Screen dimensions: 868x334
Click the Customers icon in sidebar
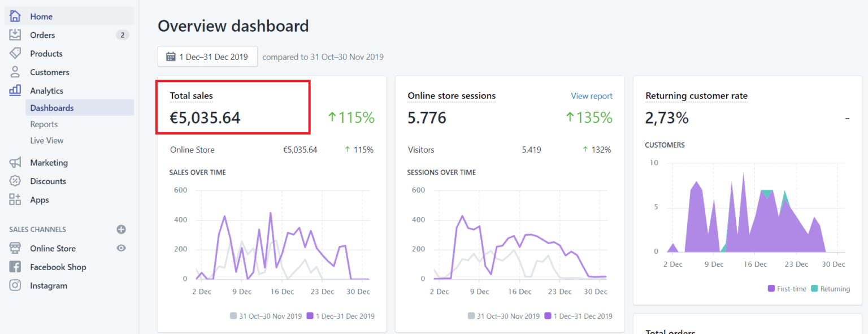tap(15, 72)
